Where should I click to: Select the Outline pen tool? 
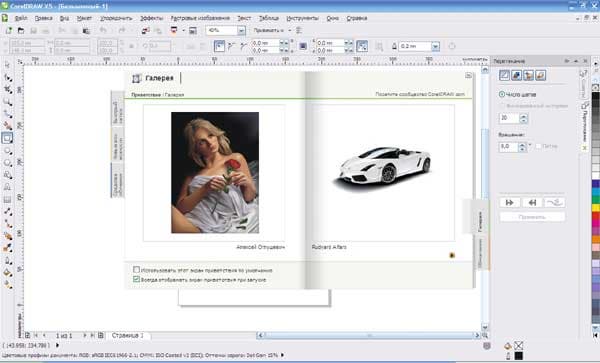[7, 261]
